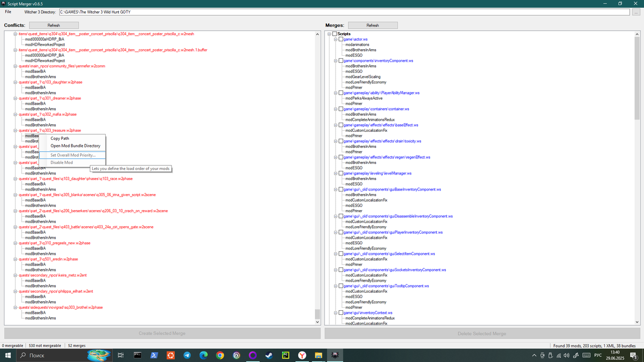Open Yandex Browser from the taskbar
The image size is (644, 362).
(302, 355)
